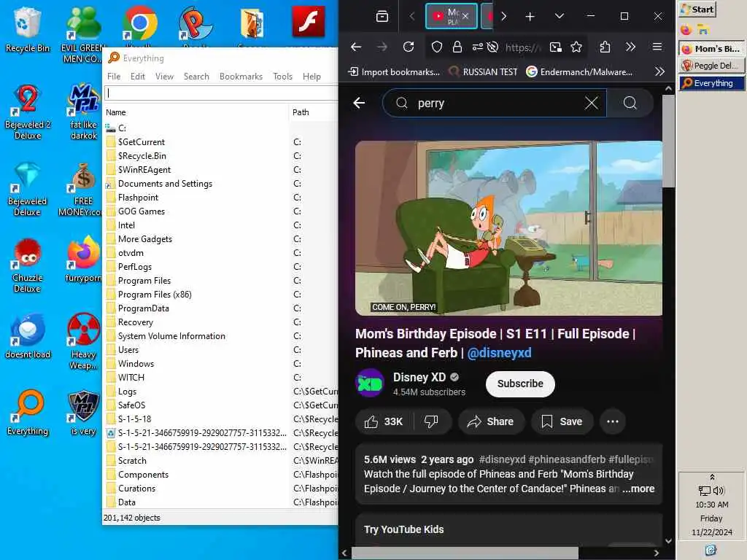Save the video with Save button

562,421
